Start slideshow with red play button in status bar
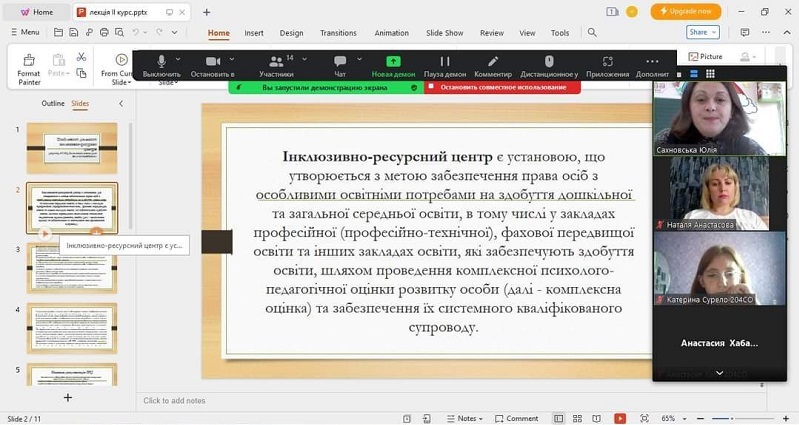The width and height of the screenshot is (799, 425). pos(620,418)
